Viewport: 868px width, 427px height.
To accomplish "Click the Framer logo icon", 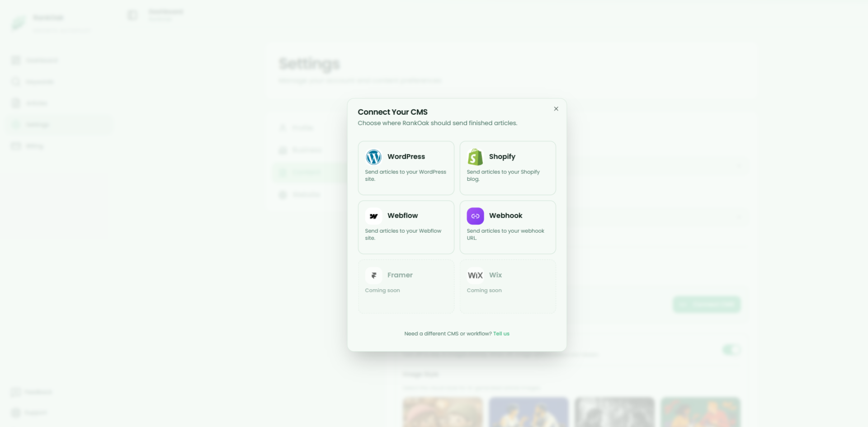I will coord(373,275).
